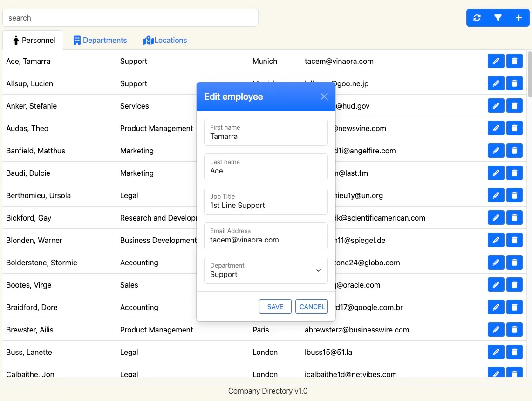Click the CANCEL button
532x401 pixels.
pos(312,307)
